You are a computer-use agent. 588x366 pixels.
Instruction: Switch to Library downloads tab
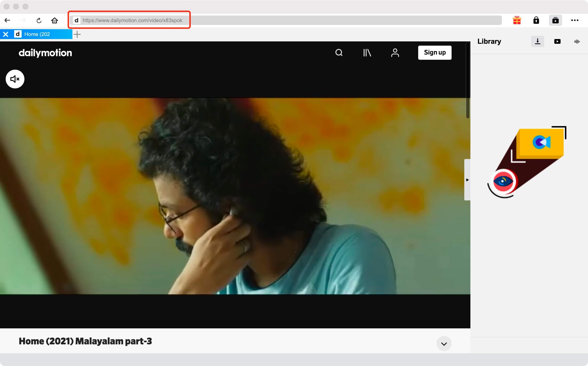pos(537,41)
